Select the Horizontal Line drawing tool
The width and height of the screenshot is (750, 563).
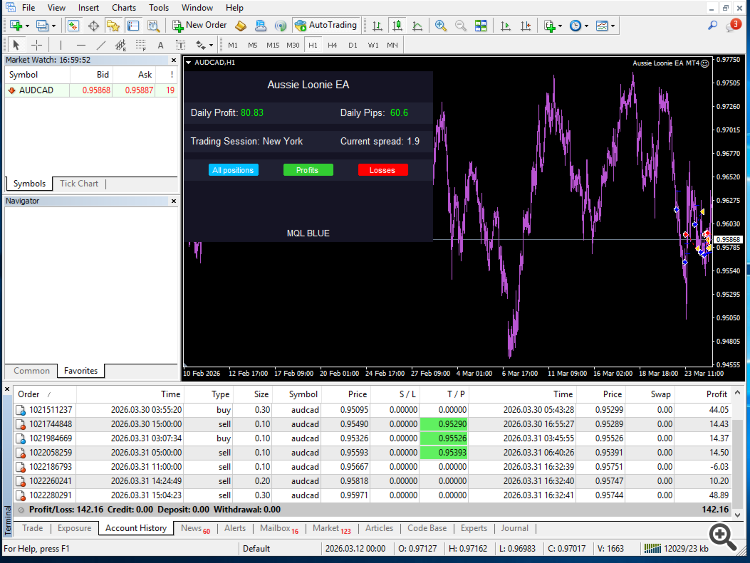click(81, 45)
